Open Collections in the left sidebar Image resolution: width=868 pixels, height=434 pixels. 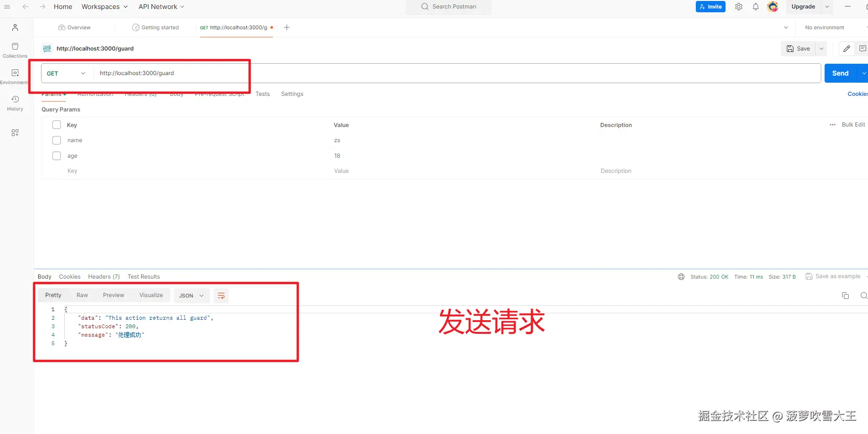click(x=15, y=49)
